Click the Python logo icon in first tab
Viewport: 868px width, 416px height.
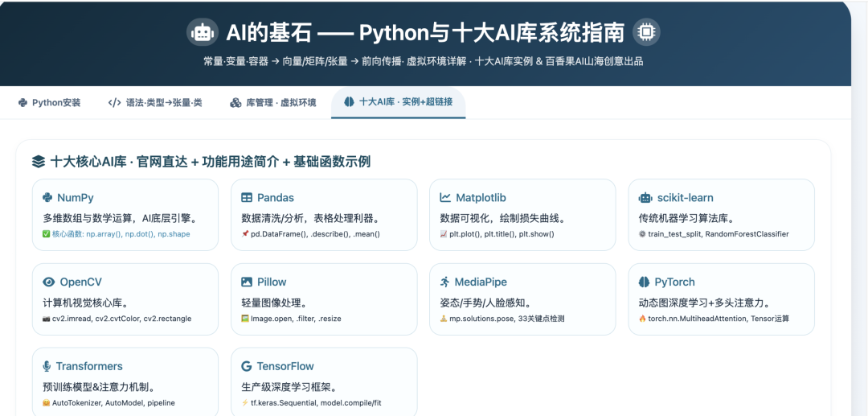(23, 102)
